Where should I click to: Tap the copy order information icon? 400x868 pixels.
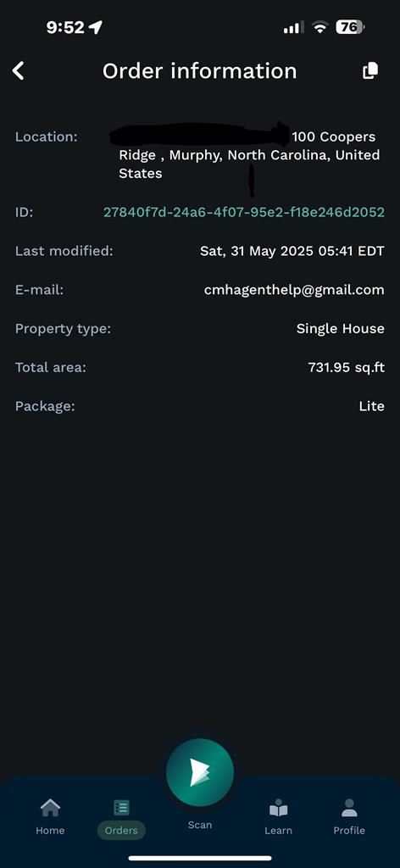(370, 71)
